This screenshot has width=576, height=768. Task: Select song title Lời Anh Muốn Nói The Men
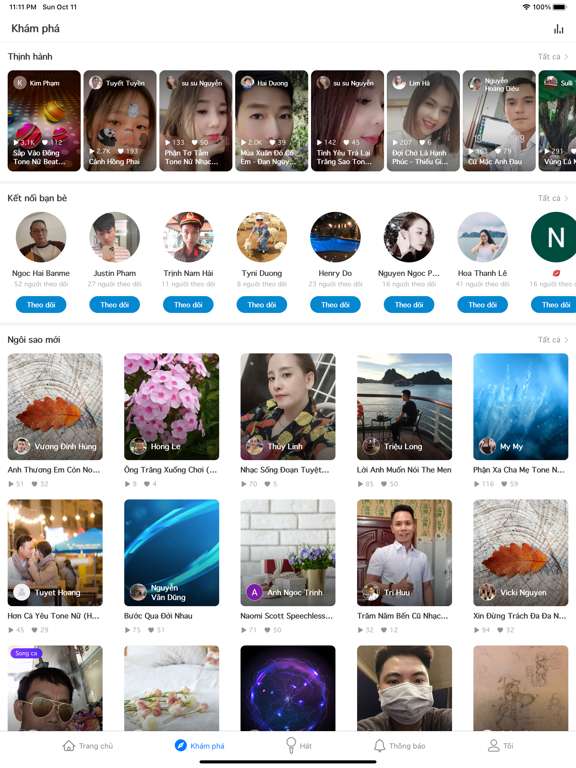(x=404, y=470)
